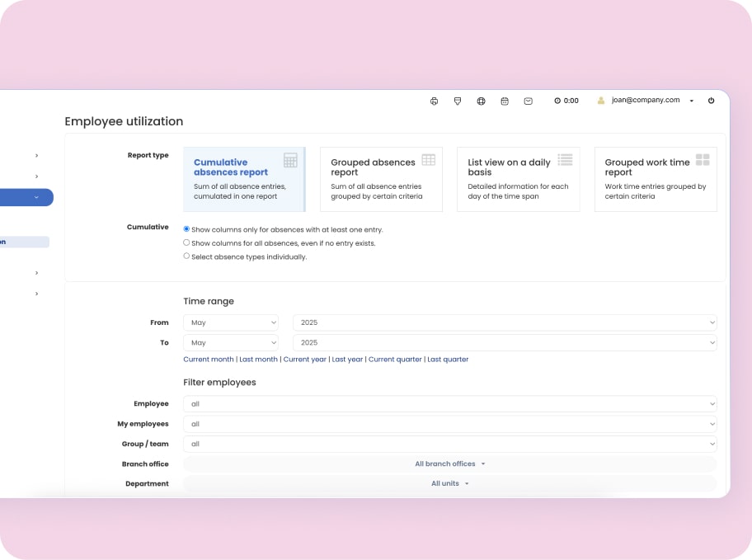Open the mail envelope icon

pos(529,101)
